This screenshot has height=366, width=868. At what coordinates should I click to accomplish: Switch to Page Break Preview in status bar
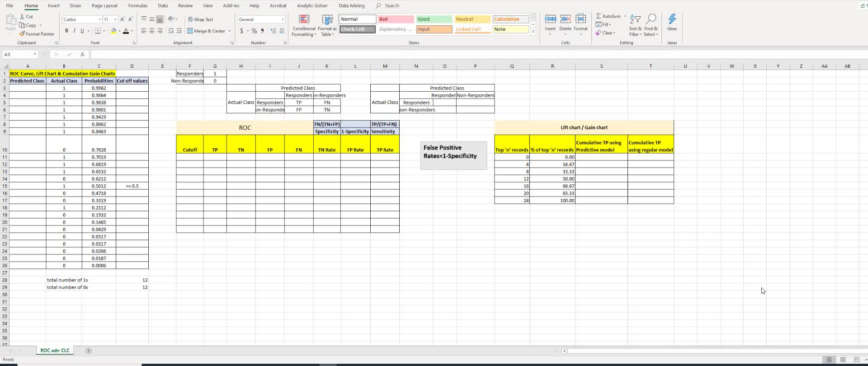click(857, 360)
